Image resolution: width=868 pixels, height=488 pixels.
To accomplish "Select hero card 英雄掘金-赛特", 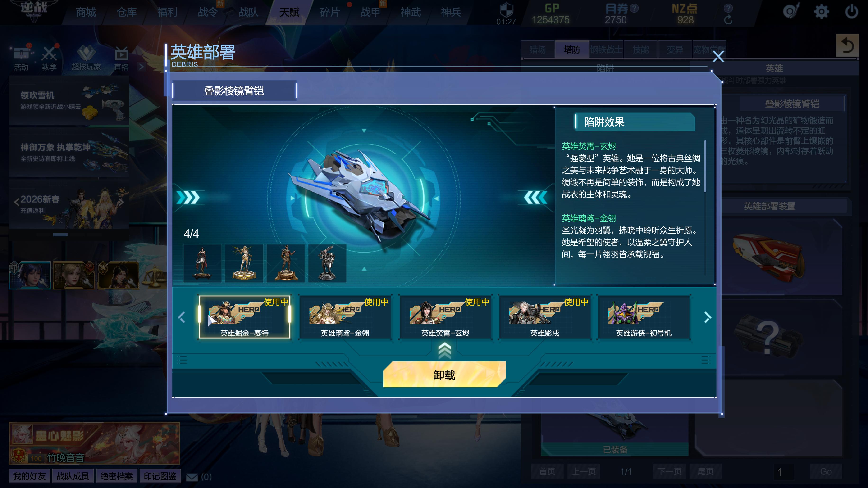I will pyautogui.click(x=244, y=317).
